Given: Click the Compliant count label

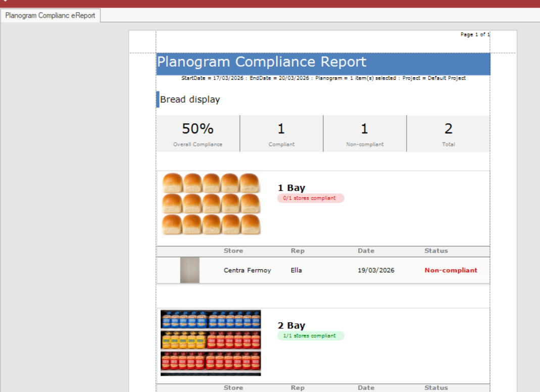Looking at the screenshot, I should coord(281,144).
